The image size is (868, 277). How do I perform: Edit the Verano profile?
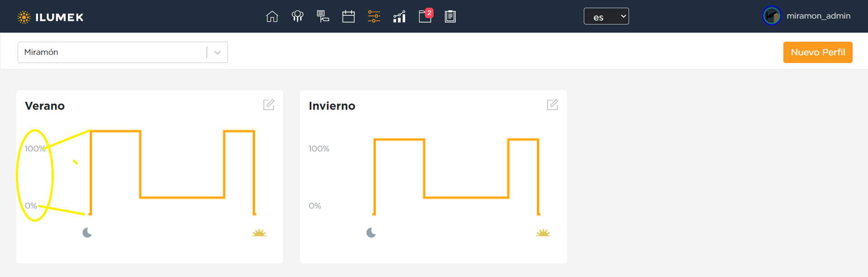[269, 105]
